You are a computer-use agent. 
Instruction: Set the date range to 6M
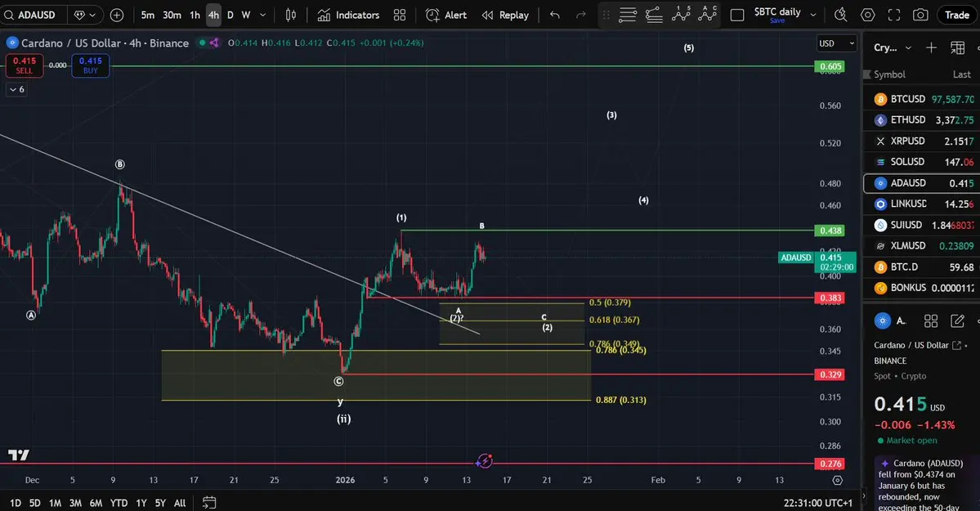point(96,503)
